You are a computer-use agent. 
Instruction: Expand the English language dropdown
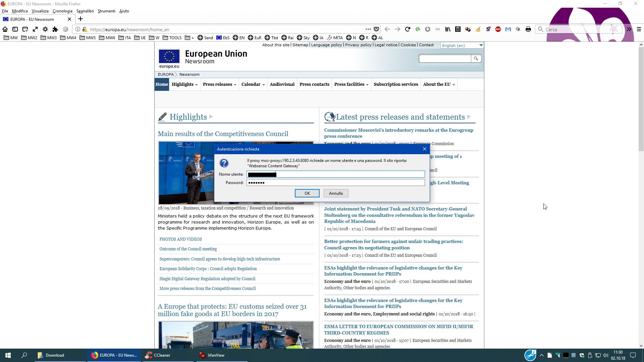(x=481, y=45)
